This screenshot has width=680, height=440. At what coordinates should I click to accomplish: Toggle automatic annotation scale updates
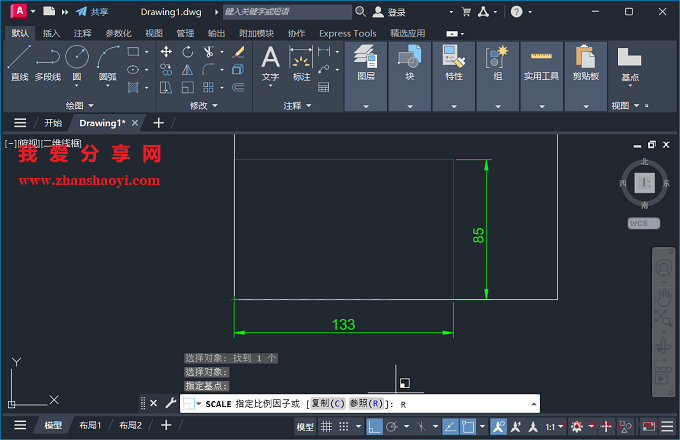[516, 427]
